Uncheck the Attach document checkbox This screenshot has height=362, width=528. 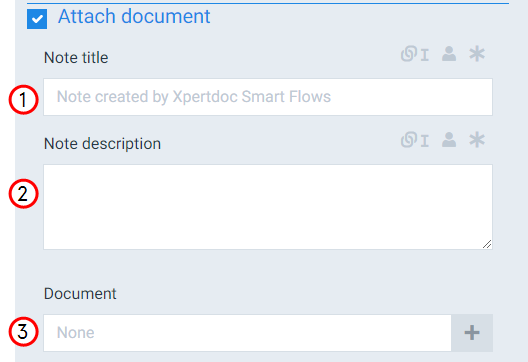click(x=37, y=19)
